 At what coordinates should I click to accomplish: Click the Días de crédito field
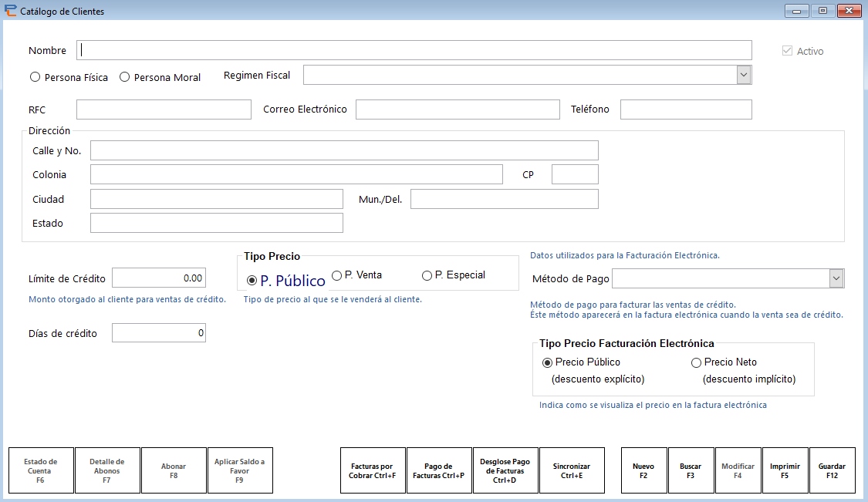click(159, 332)
